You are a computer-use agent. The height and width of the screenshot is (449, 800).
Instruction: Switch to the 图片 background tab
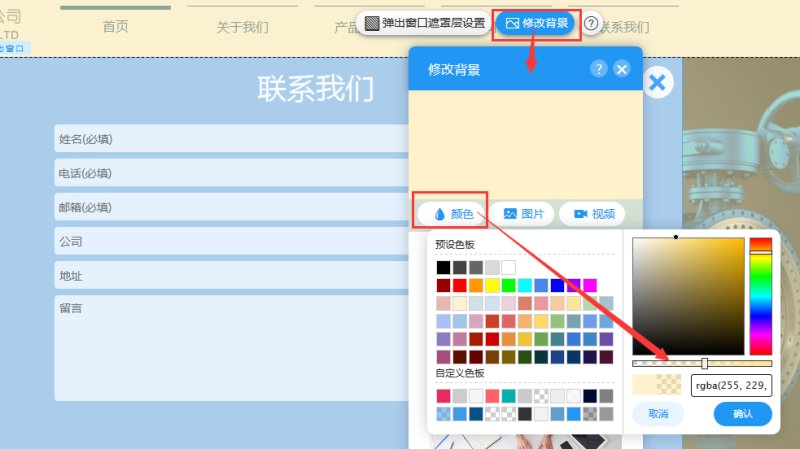coord(524,213)
